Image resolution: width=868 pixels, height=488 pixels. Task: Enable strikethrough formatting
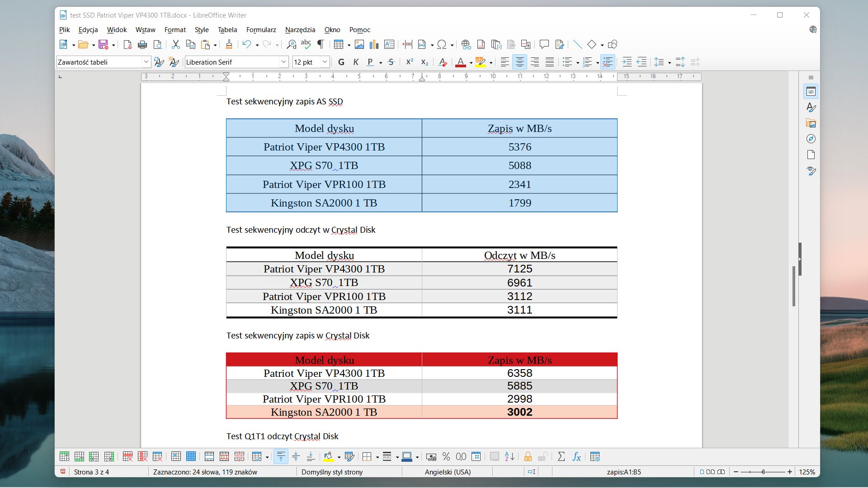pyautogui.click(x=391, y=62)
